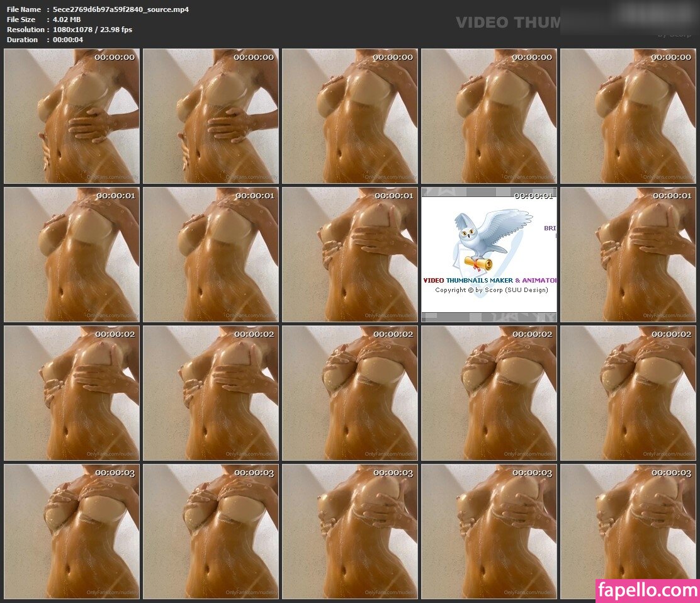Open the first thumbnail stamped 00:00:01
This screenshot has height=603, width=700.
[72, 255]
